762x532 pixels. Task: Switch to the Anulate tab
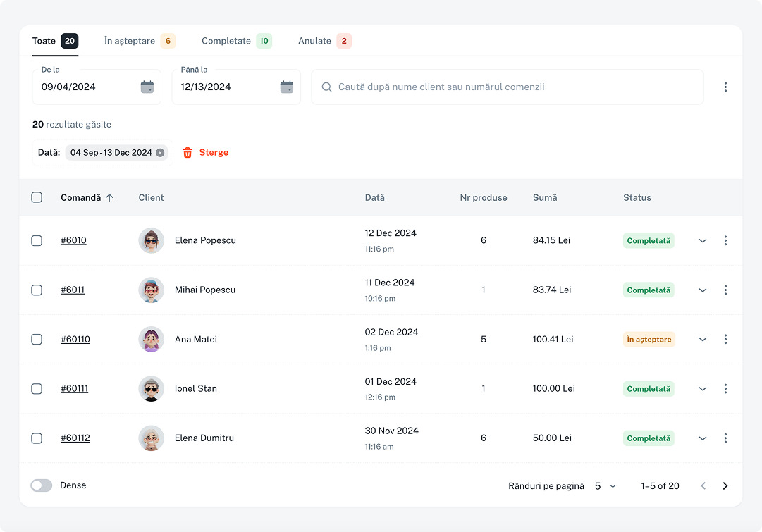click(324, 41)
